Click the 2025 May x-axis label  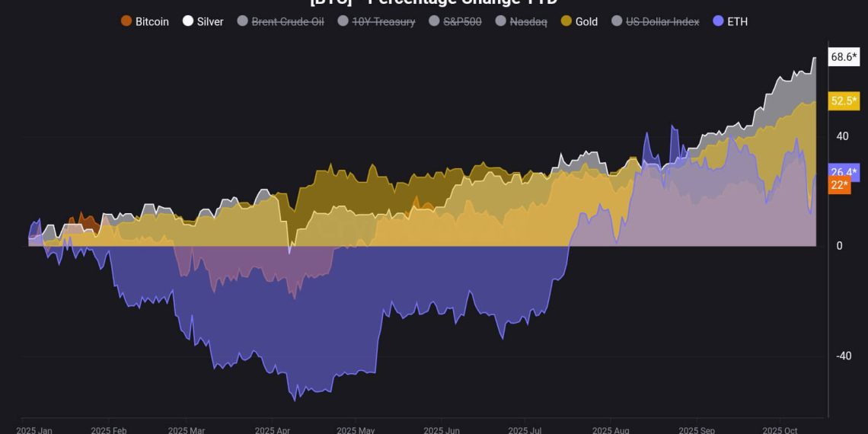pos(356,430)
